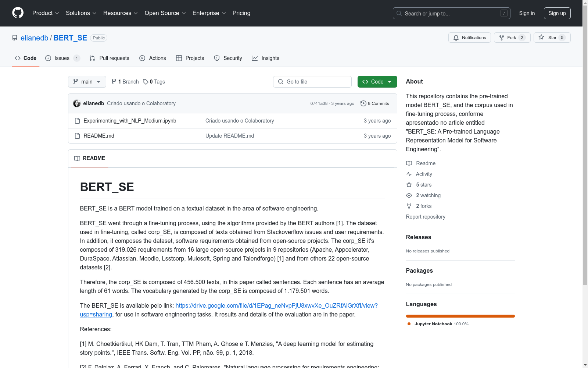Open Experimenting_with_NLP_Medium.ipynb file
This screenshot has height=368, width=588.
pos(130,121)
